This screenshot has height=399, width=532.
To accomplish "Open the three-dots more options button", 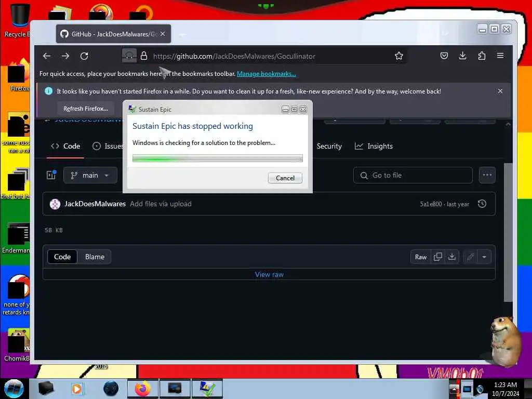I will point(487,175).
